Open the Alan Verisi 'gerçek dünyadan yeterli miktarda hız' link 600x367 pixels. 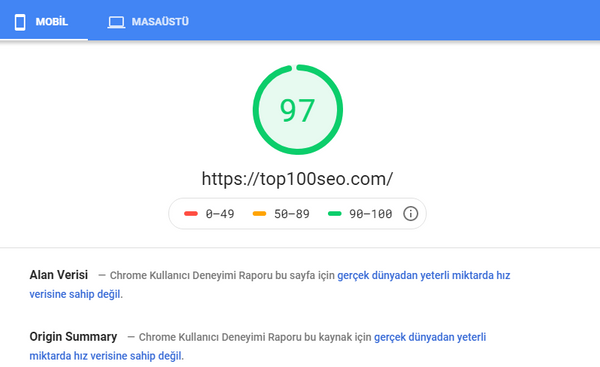(x=424, y=275)
